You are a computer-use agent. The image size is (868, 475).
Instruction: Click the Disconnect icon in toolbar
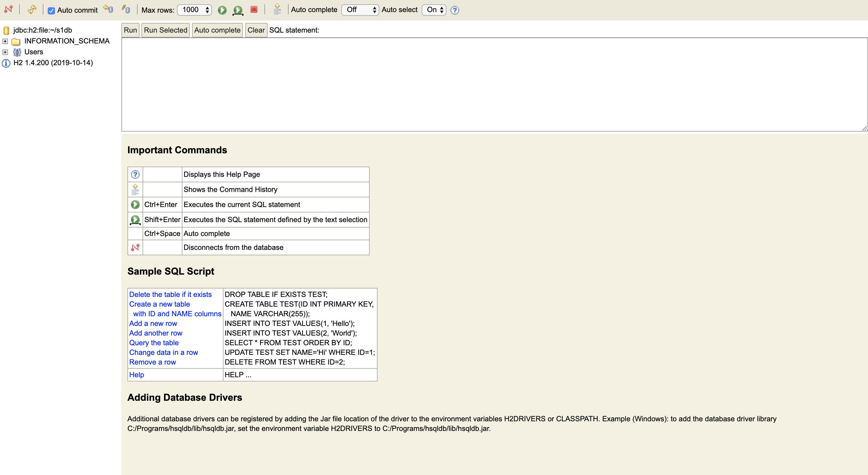(x=8, y=9)
